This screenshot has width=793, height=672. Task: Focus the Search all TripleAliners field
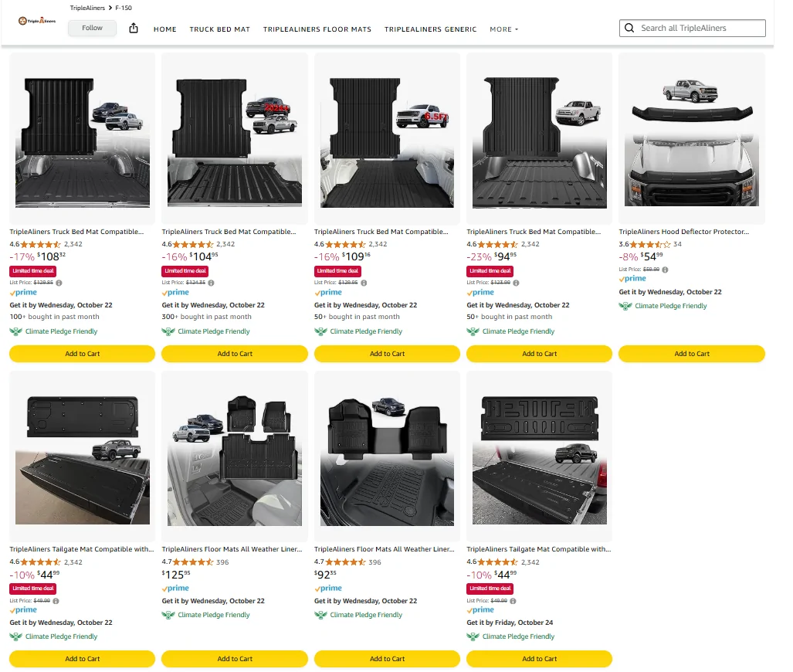(x=699, y=29)
